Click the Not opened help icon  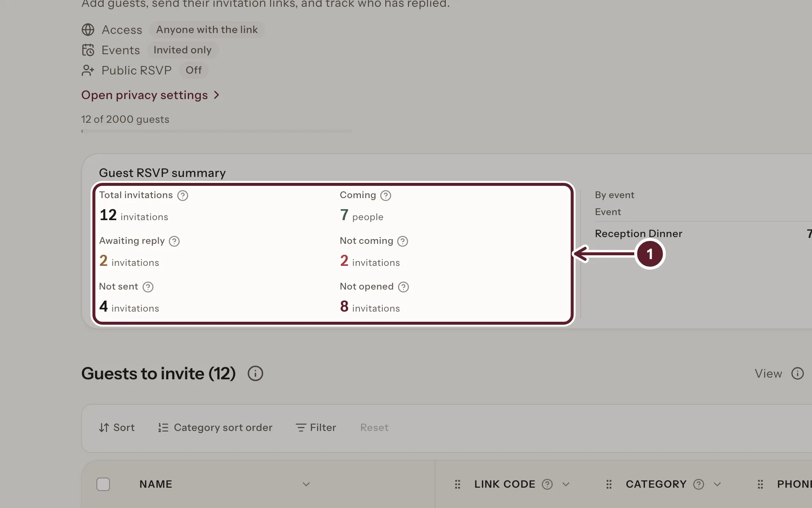point(403,287)
